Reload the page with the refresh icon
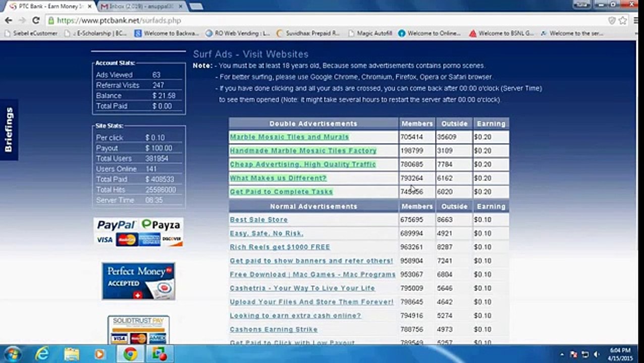The width and height of the screenshot is (644, 363). (36, 21)
